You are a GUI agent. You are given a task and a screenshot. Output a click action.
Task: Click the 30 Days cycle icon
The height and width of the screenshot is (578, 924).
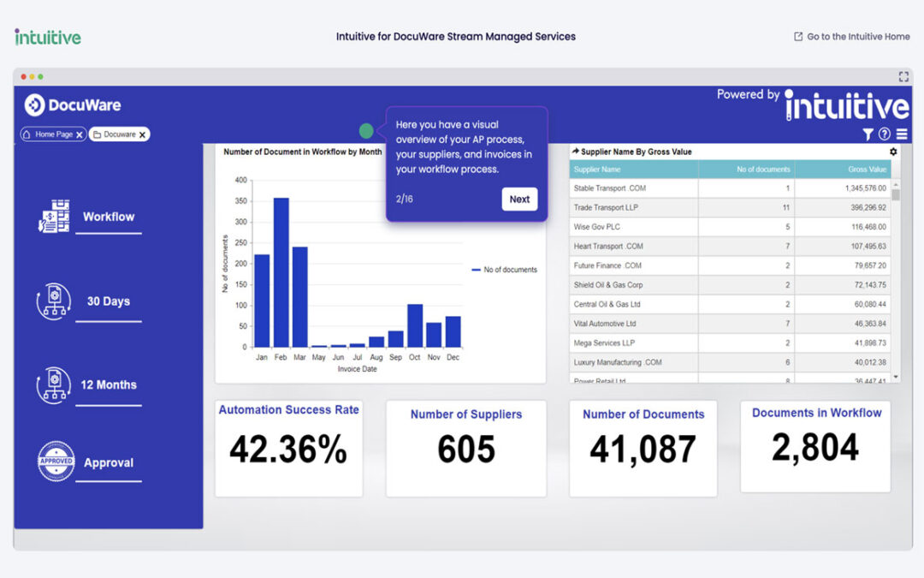tap(53, 301)
